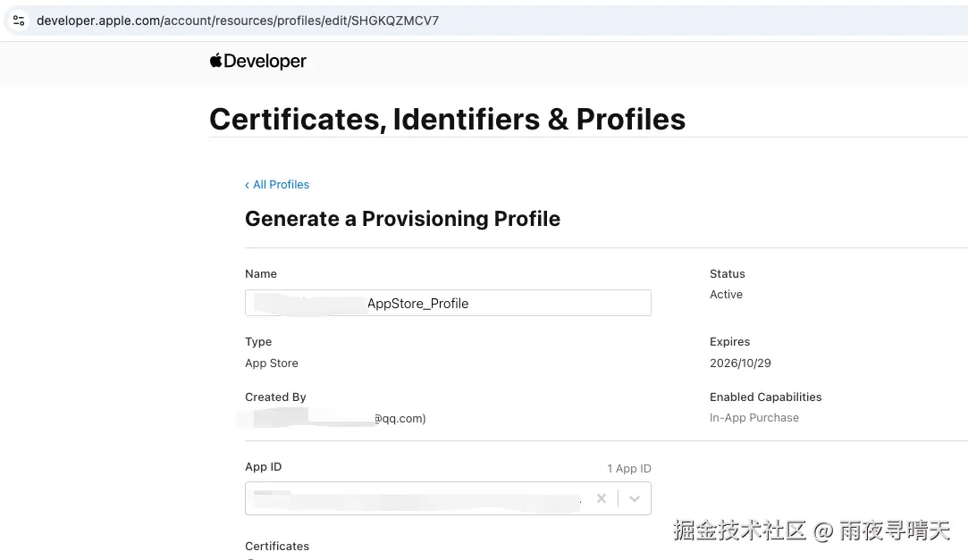The width and height of the screenshot is (968, 560).
Task: Expand the App ID dropdown chevron
Action: (634, 498)
